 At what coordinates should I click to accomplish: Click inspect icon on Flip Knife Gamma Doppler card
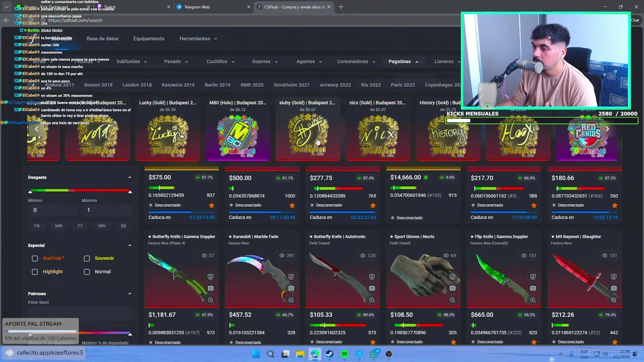[x=533, y=277]
